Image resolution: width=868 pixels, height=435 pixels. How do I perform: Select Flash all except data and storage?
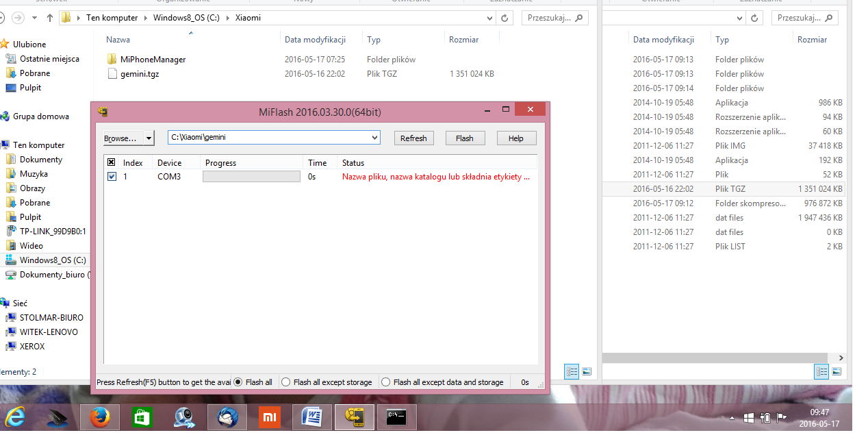(386, 382)
